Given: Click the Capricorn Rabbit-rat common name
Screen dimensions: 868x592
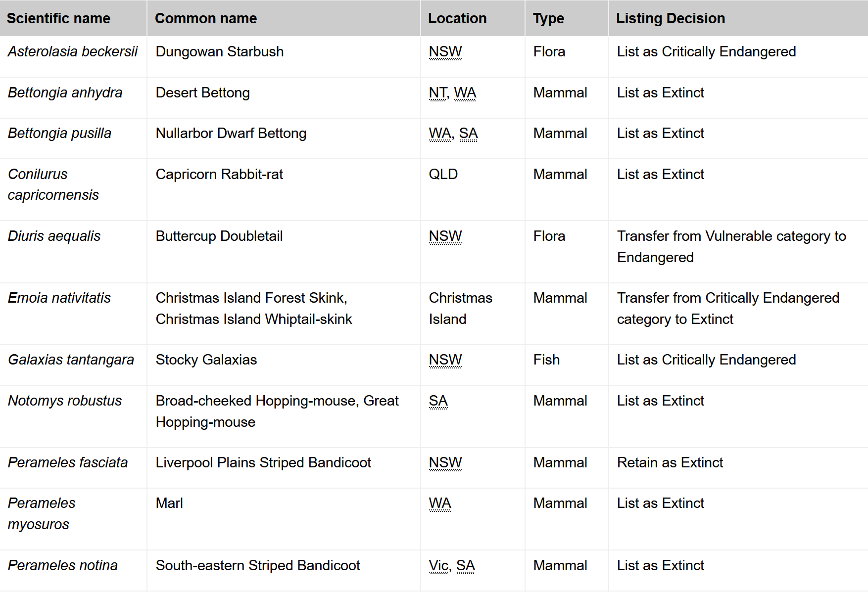Looking at the screenshot, I should 219,174.
